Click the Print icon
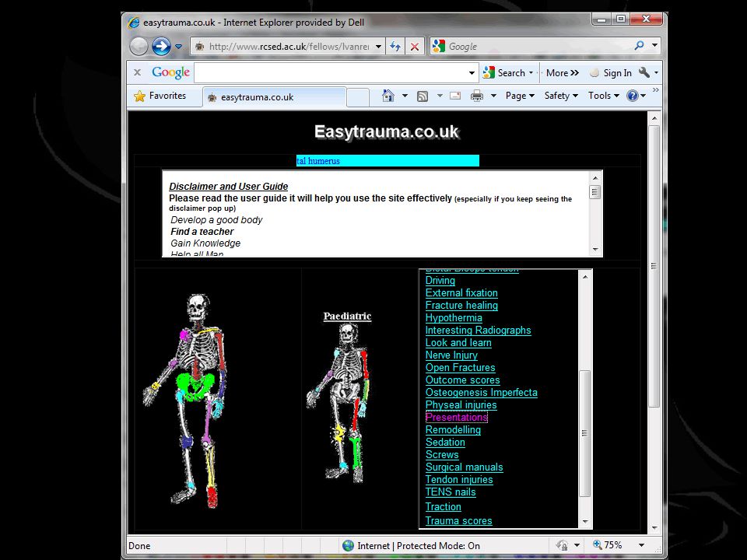747x560 pixels. click(x=476, y=96)
